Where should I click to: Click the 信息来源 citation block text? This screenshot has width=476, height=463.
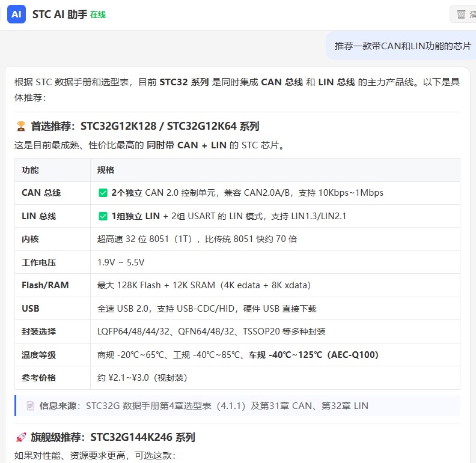click(204, 406)
